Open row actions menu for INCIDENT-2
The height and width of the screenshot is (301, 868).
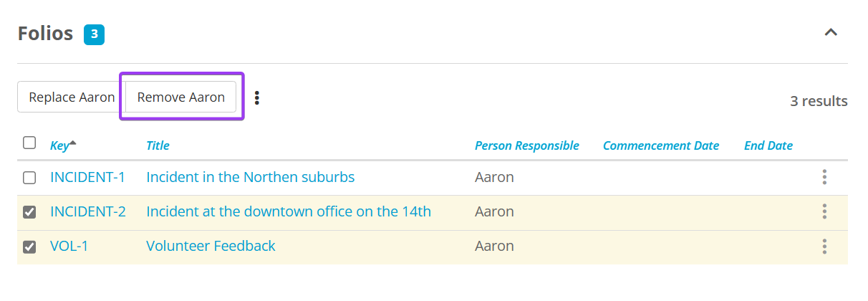point(824,211)
